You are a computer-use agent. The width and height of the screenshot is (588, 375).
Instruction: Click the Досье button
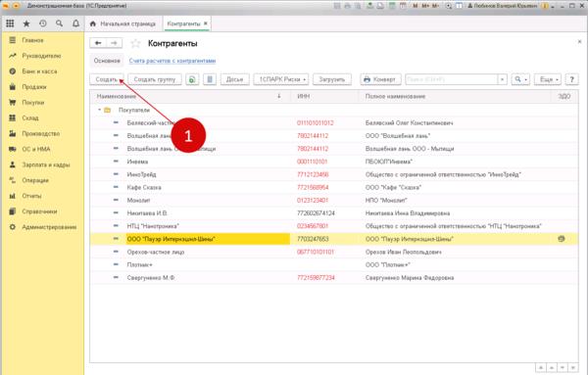point(235,79)
